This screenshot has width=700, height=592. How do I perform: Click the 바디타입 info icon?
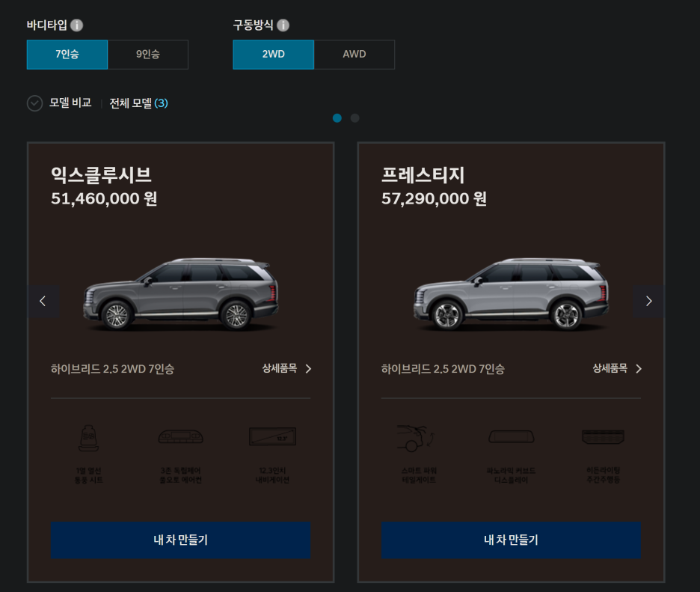point(77,25)
